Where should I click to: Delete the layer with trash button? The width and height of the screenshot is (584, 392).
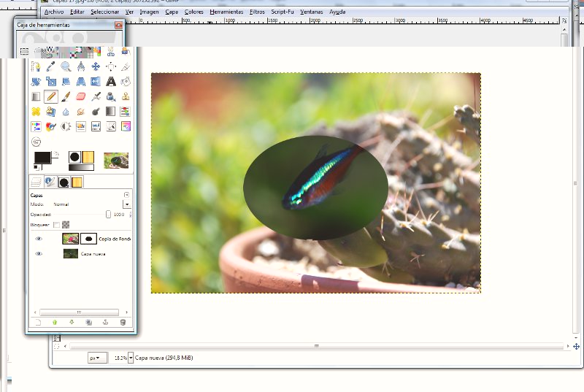point(123,323)
